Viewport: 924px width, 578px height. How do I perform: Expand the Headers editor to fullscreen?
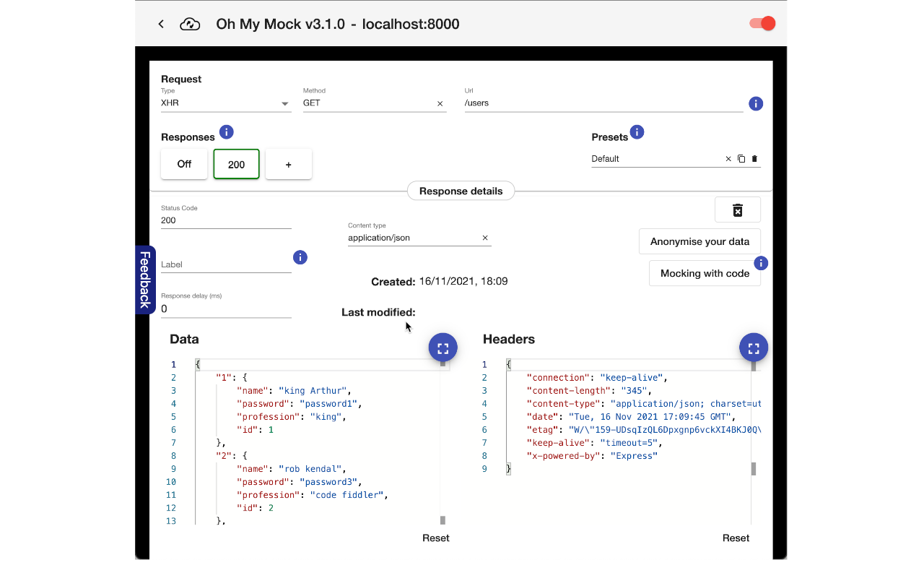(754, 348)
